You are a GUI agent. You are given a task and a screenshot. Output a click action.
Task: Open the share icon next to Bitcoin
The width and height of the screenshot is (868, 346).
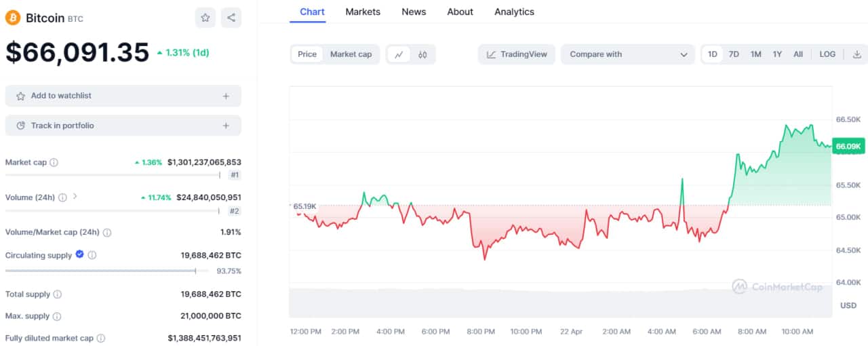point(231,18)
